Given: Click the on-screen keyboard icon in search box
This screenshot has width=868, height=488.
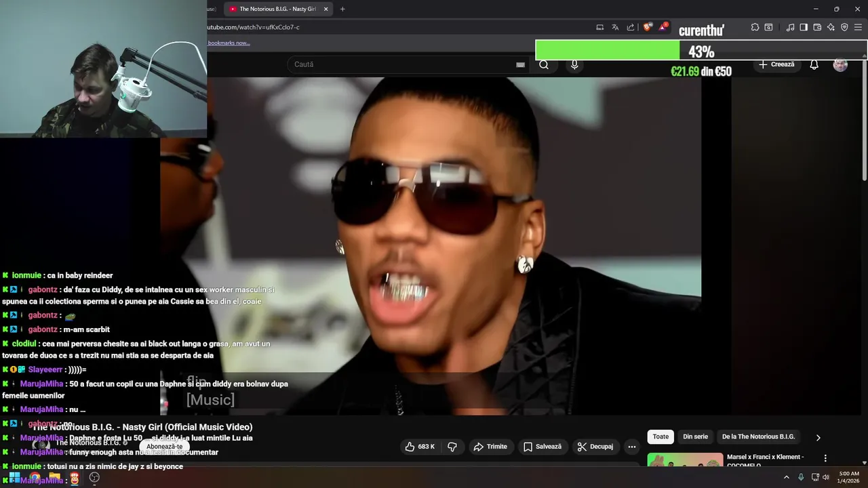Looking at the screenshot, I should click(520, 64).
